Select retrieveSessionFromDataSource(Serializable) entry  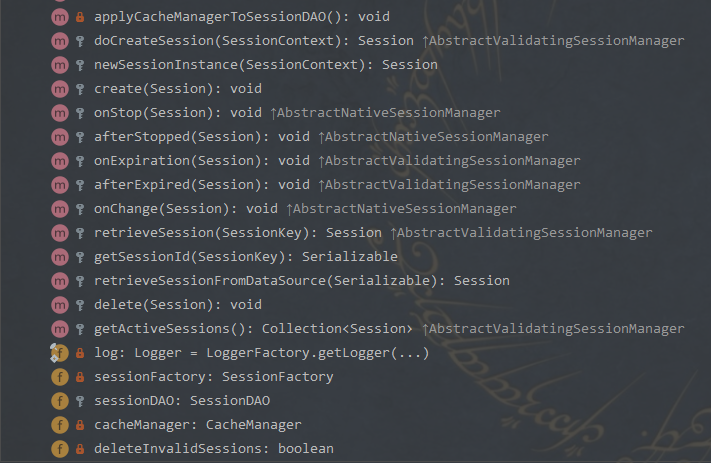click(x=301, y=281)
